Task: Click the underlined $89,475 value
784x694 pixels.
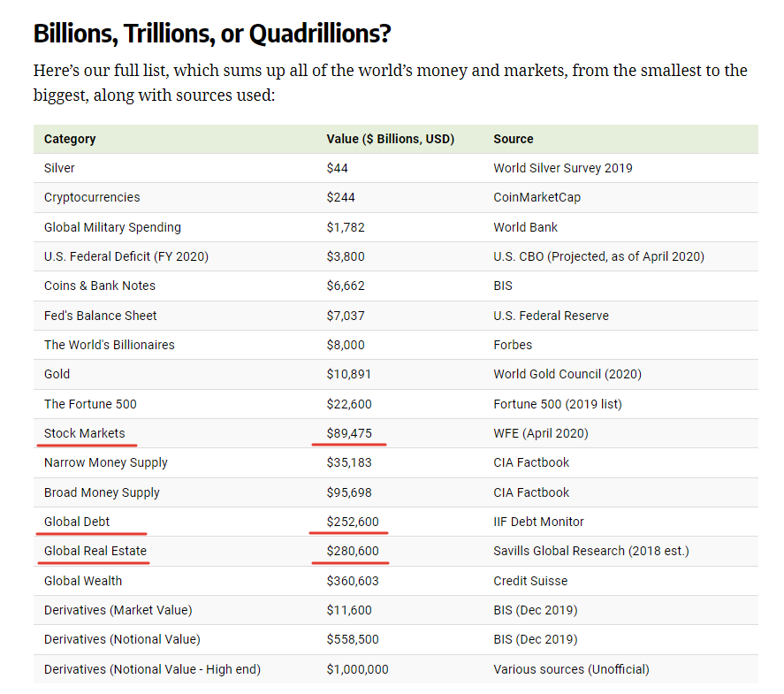Action: coord(349,433)
